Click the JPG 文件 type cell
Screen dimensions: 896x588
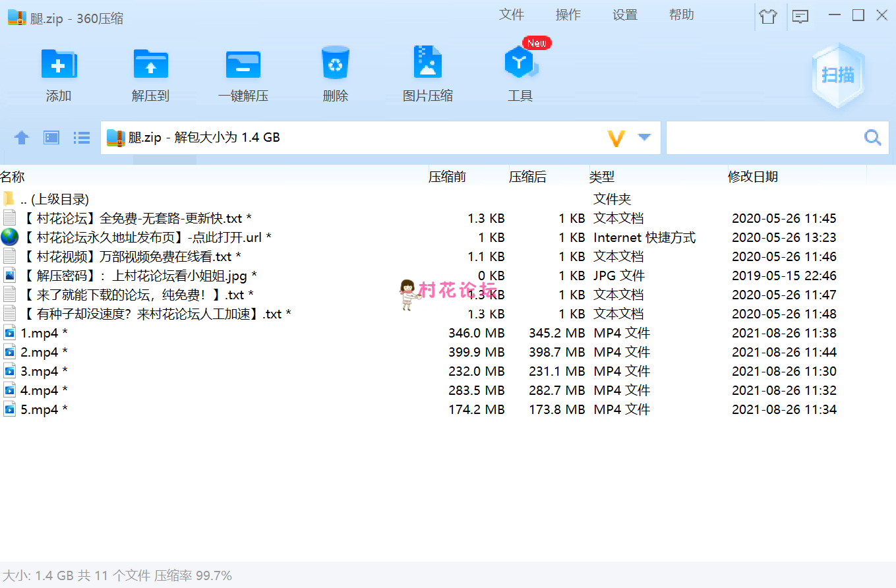click(619, 276)
